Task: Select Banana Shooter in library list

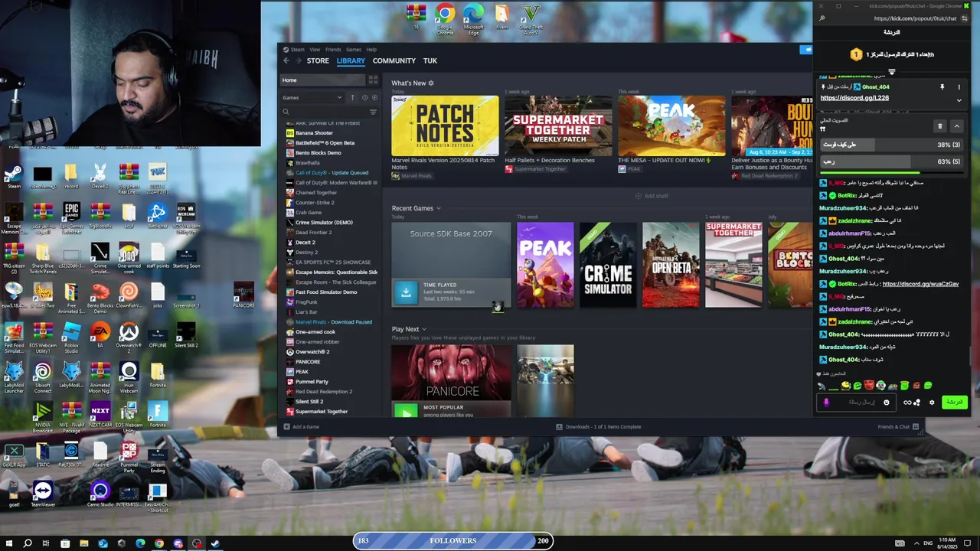Action: (314, 133)
